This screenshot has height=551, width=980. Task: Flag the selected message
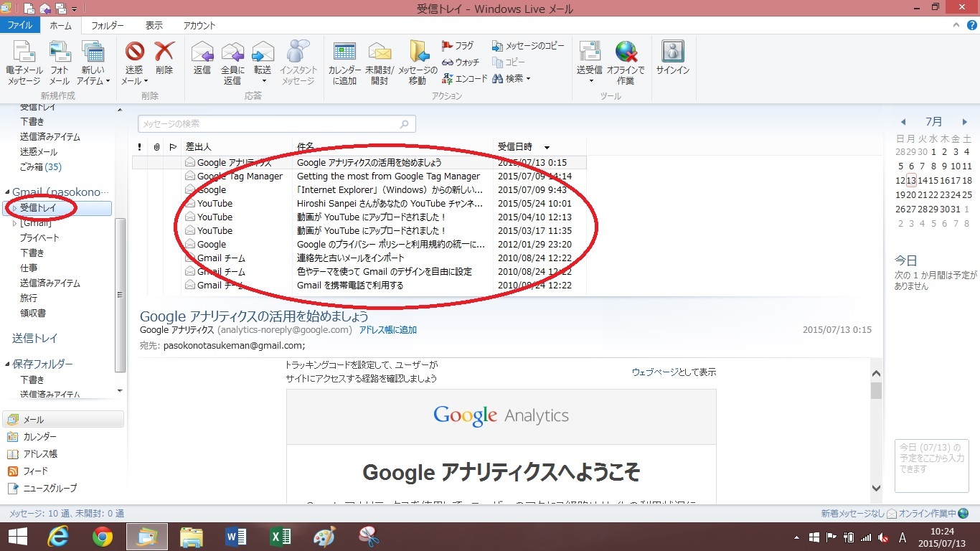pos(458,46)
